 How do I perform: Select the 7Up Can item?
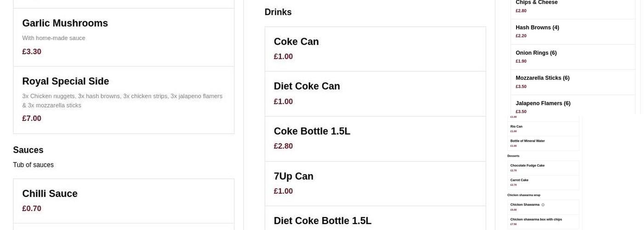375,183
